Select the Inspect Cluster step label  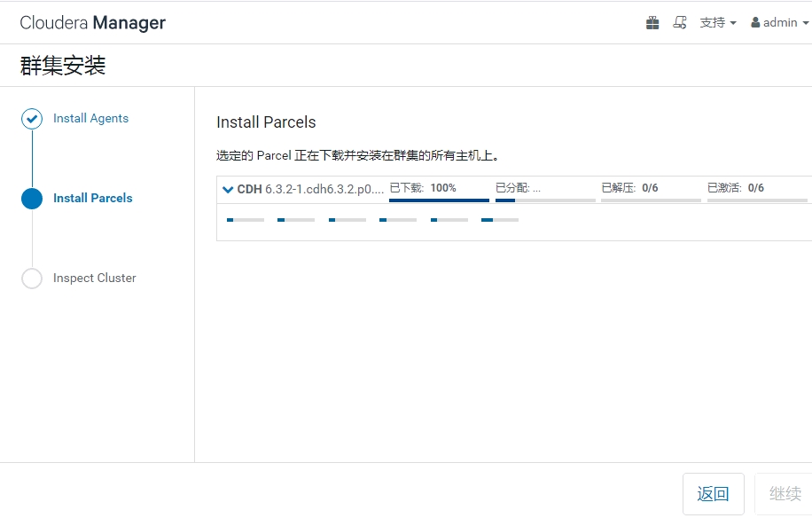(94, 279)
